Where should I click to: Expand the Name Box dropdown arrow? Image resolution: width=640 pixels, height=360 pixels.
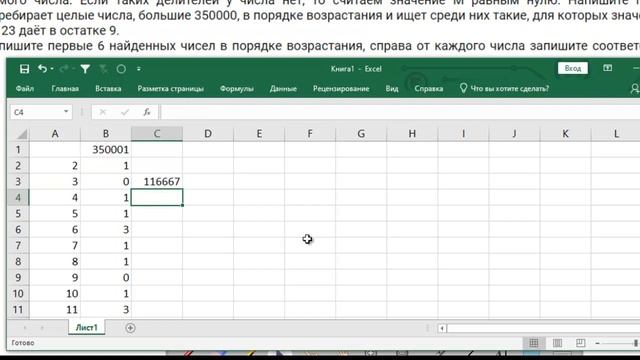66,112
